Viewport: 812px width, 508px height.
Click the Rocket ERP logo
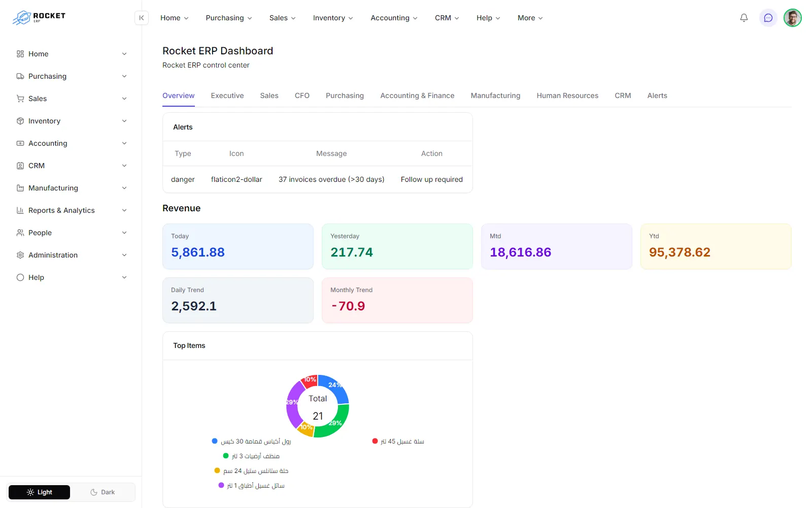pyautogui.click(x=39, y=18)
